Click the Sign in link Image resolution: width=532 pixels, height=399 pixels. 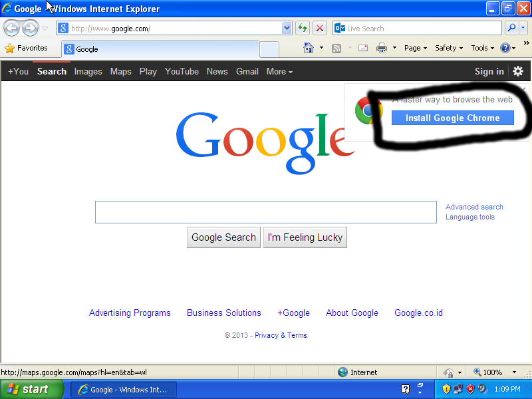[x=489, y=71]
